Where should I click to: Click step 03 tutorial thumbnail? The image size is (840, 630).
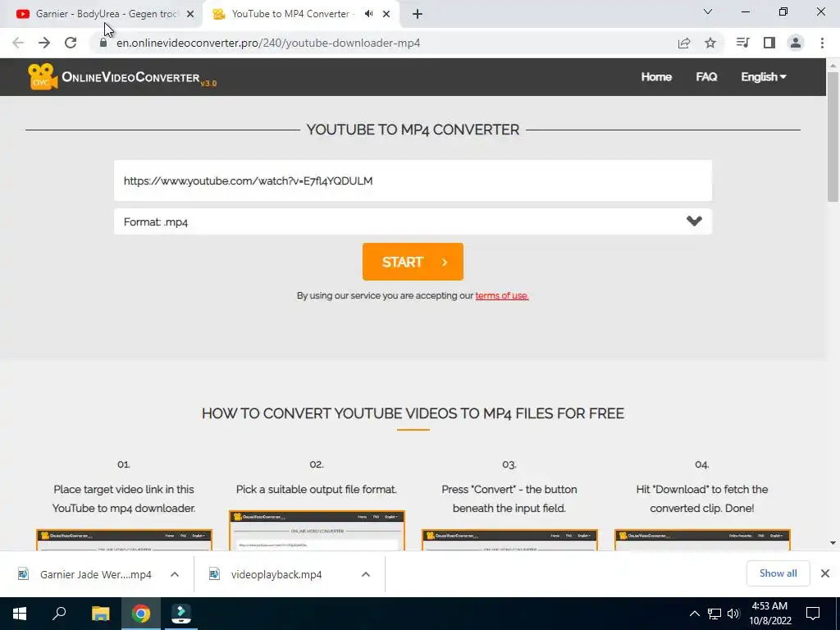[x=509, y=540]
